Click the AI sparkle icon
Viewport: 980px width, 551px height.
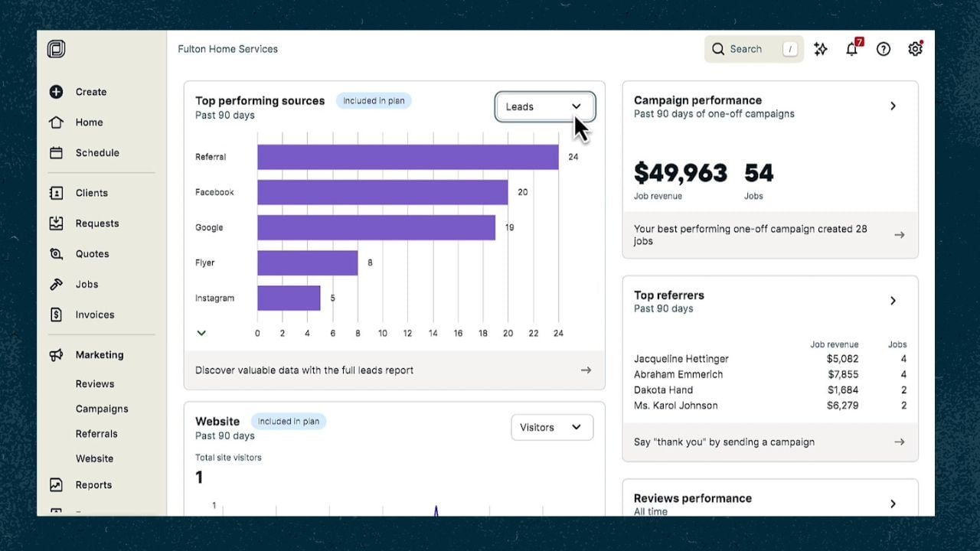point(821,49)
